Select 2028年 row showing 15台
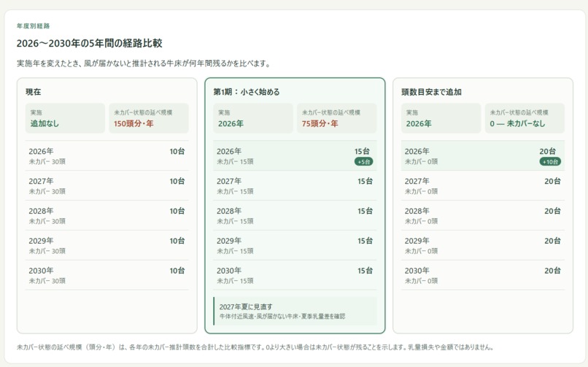Viewport: 588px width, 367px height. pos(295,215)
